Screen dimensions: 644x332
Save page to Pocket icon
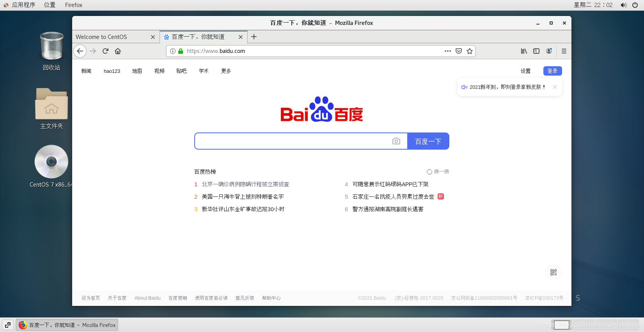[x=459, y=51]
